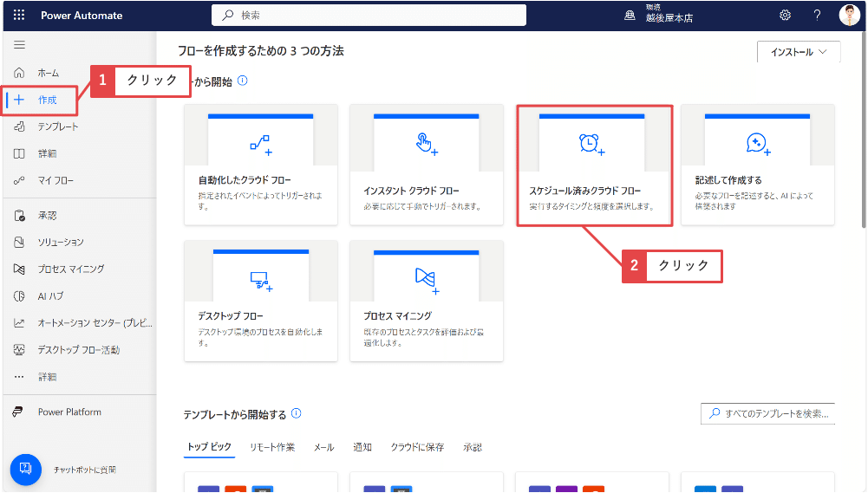Click the Home house icon in sidebar
Viewport: 868px width, 493px height.
click(x=19, y=73)
